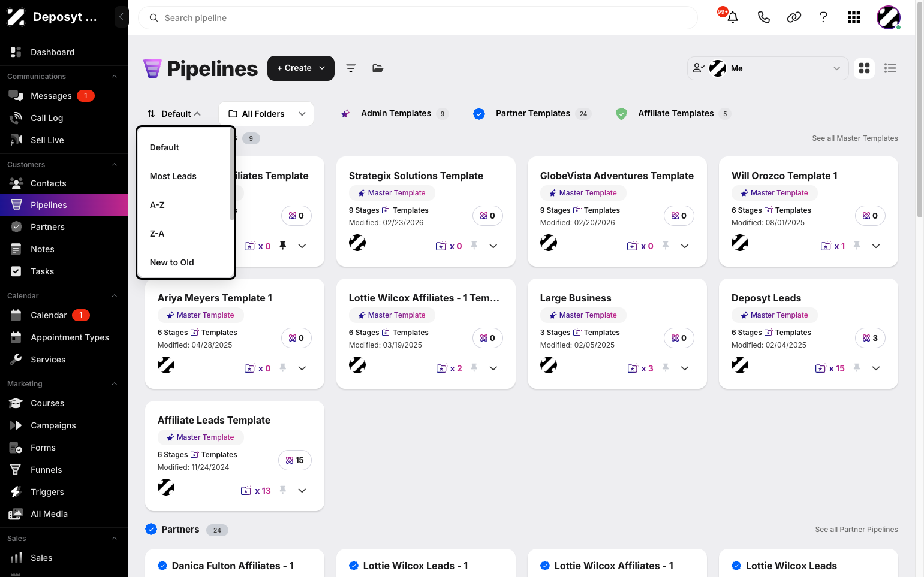Image resolution: width=924 pixels, height=577 pixels.
Task: Open Messages in the sidebar
Action: pos(64,96)
